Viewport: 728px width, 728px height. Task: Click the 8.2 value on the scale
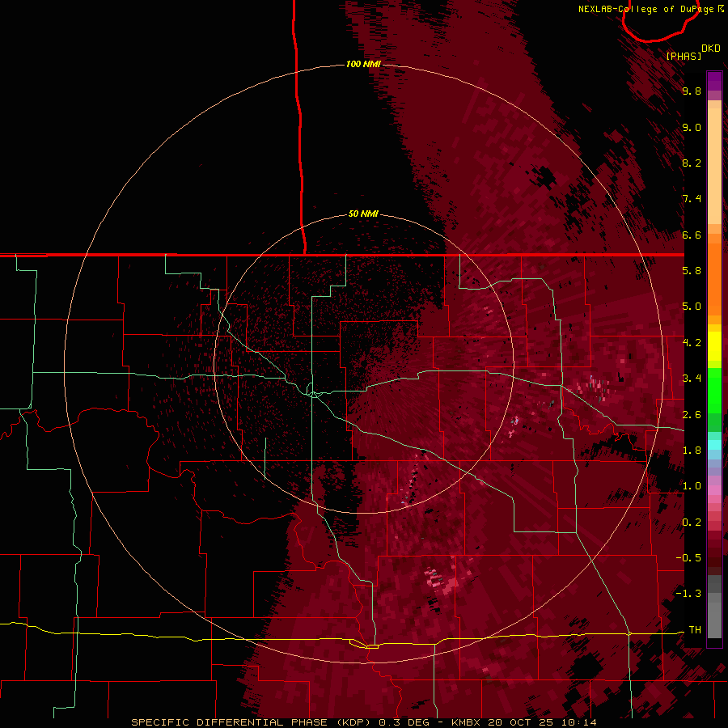pos(692,163)
